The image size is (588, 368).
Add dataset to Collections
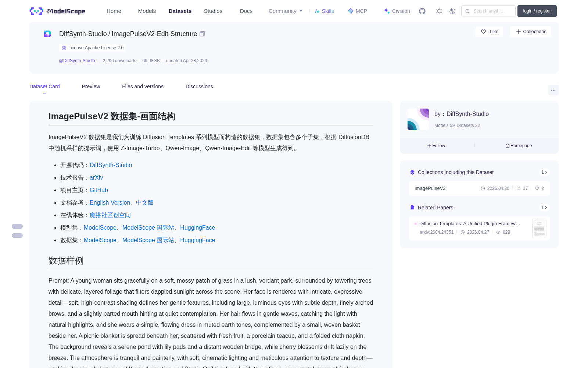[531, 32]
